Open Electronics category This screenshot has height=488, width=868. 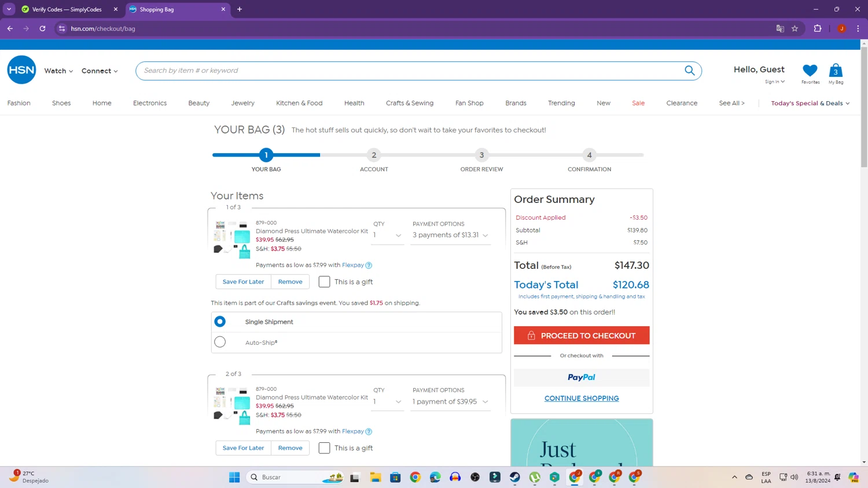[150, 103]
